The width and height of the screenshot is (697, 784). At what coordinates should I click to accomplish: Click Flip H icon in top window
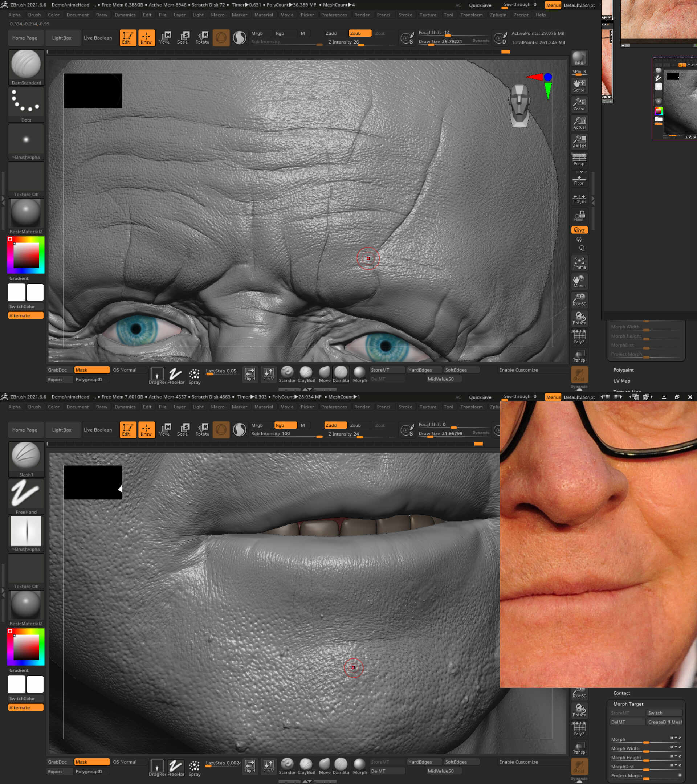click(250, 374)
